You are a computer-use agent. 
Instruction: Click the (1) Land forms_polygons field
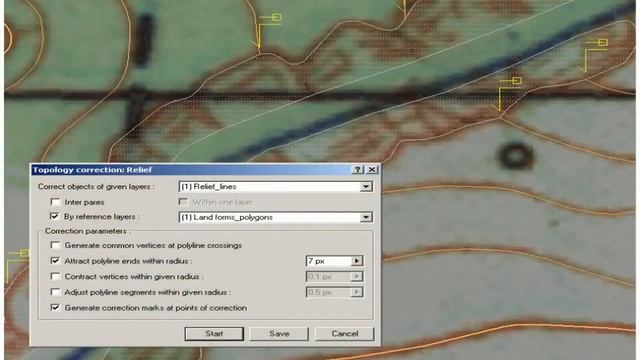coord(276,217)
